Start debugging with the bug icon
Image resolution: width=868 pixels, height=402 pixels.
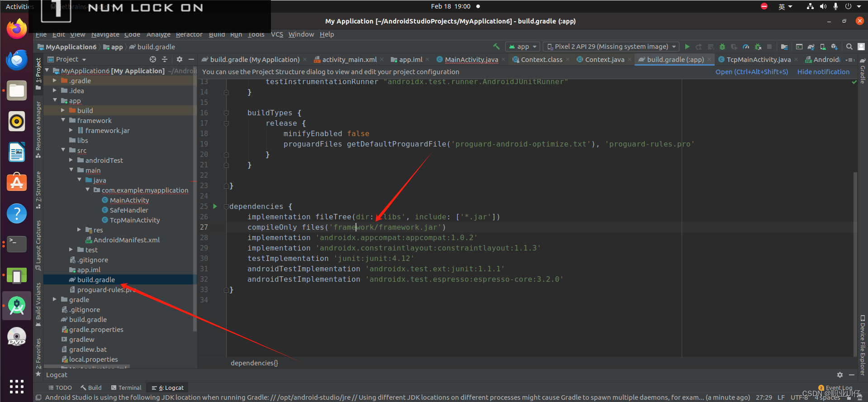pos(722,47)
